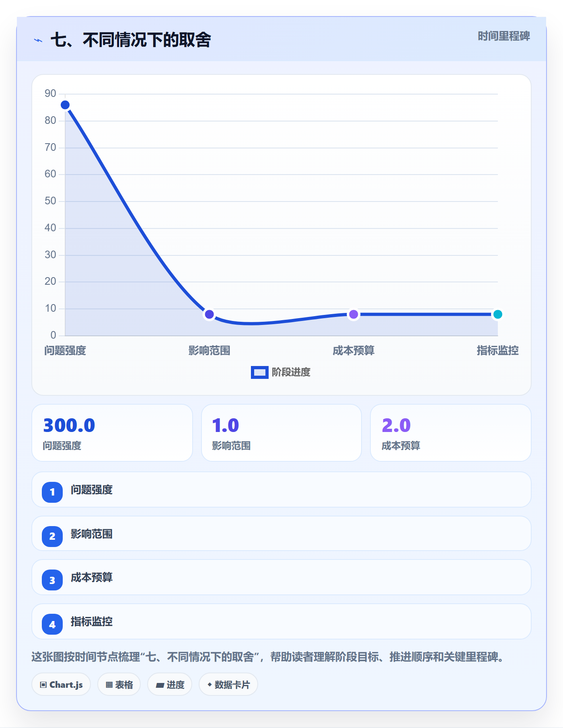Image resolution: width=563 pixels, height=728 pixels.
Task: Open the 问题强度 list row
Action: pyautogui.click(x=281, y=489)
